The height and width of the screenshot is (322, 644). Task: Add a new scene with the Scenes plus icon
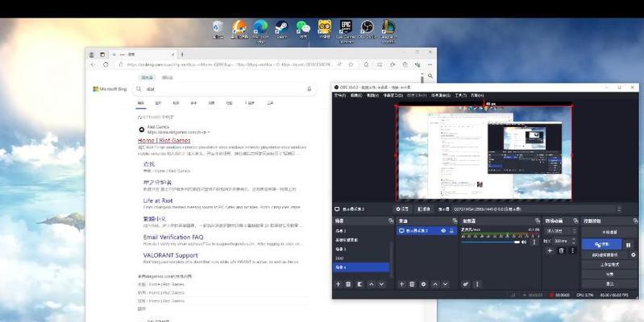click(338, 284)
